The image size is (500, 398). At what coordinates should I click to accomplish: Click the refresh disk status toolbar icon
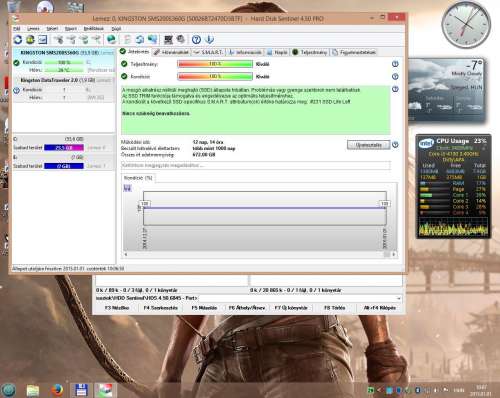(x=18, y=40)
